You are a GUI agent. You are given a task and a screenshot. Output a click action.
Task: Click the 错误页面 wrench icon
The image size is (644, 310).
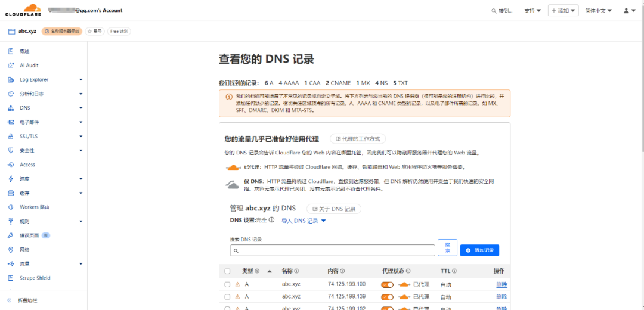click(x=11, y=235)
